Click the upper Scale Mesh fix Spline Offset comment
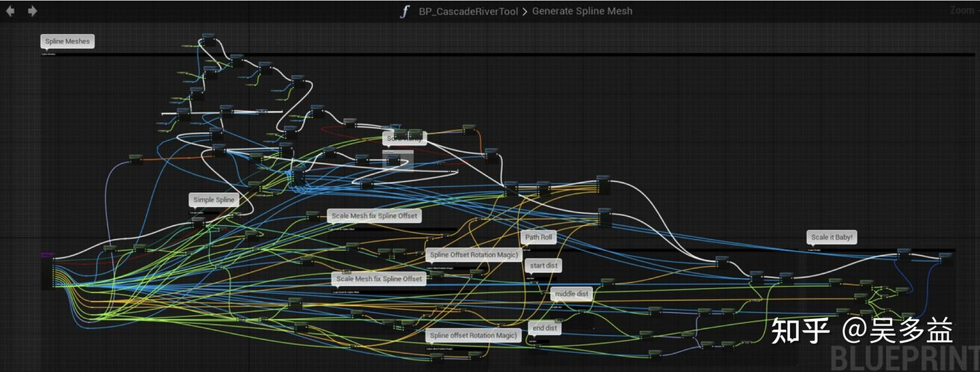This screenshot has height=372, width=980. 374,216
